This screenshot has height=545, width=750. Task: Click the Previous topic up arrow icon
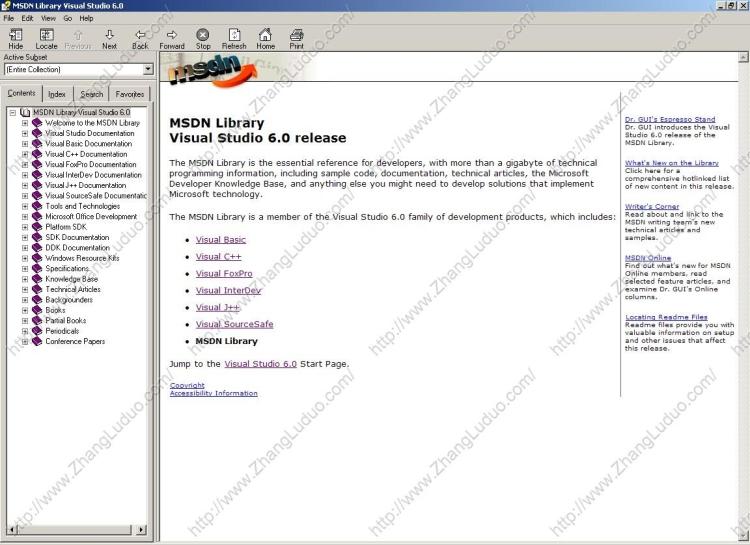pos(78,35)
